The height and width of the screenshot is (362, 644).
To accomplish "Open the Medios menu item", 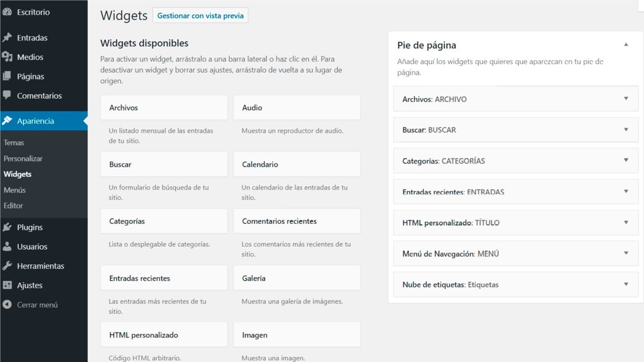I will [x=30, y=57].
